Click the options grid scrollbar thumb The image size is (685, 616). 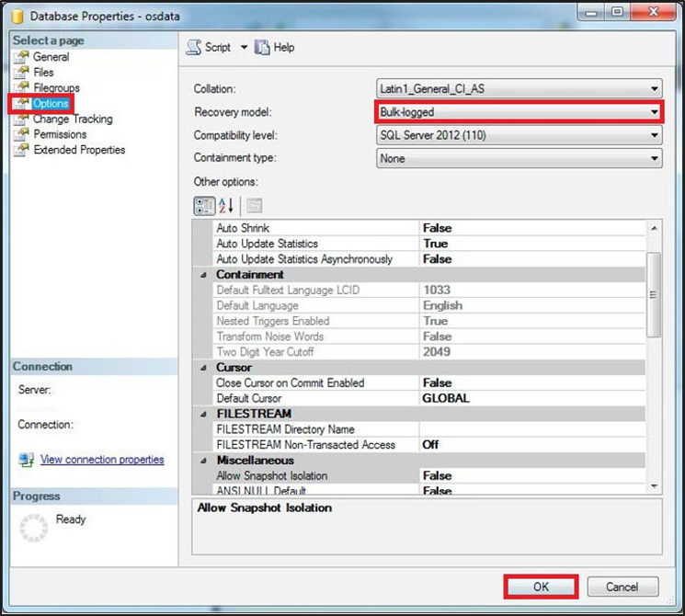[654, 295]
